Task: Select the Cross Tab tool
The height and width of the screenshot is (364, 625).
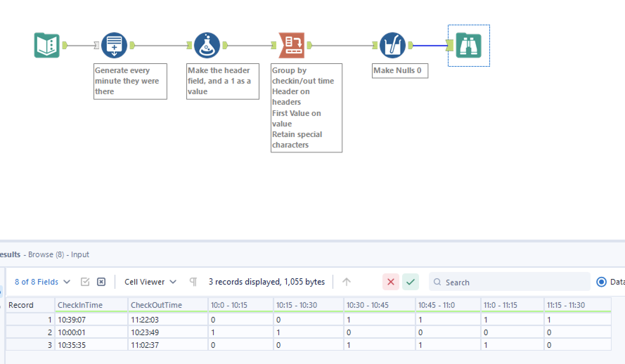Action: (x=291, y=45)
